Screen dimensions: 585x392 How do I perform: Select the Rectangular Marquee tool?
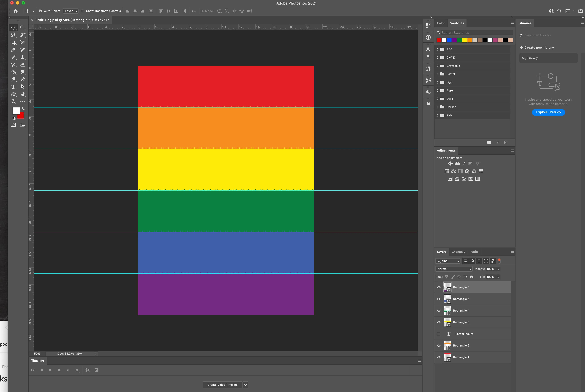pyautogui.click(x=23, y=28)
